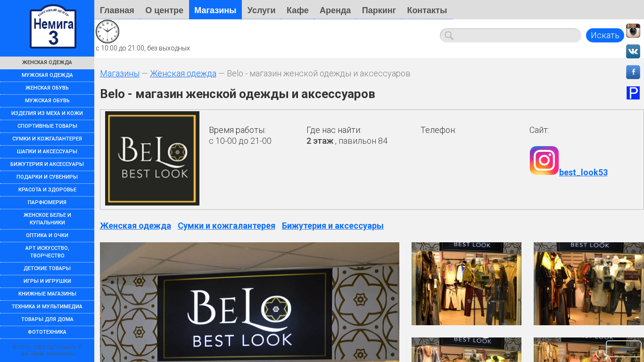Image resolution: width=644 pixels, height=362 pixels.
Task: Open the Кафе menu item
Action: 297,10
